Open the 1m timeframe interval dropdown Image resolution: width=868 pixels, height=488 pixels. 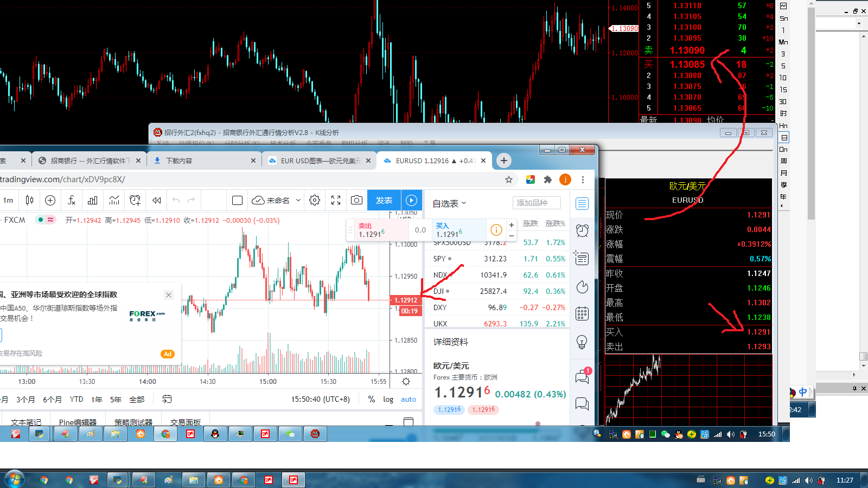click(x=8, y=201)
